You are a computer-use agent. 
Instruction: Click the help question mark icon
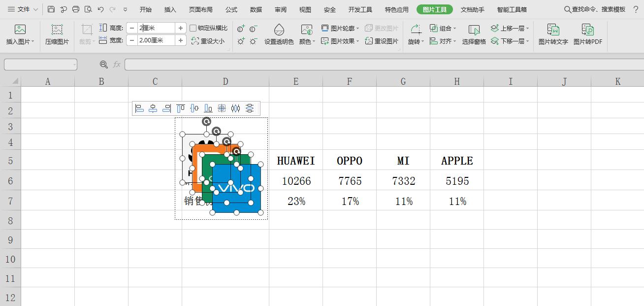(636, 9)
